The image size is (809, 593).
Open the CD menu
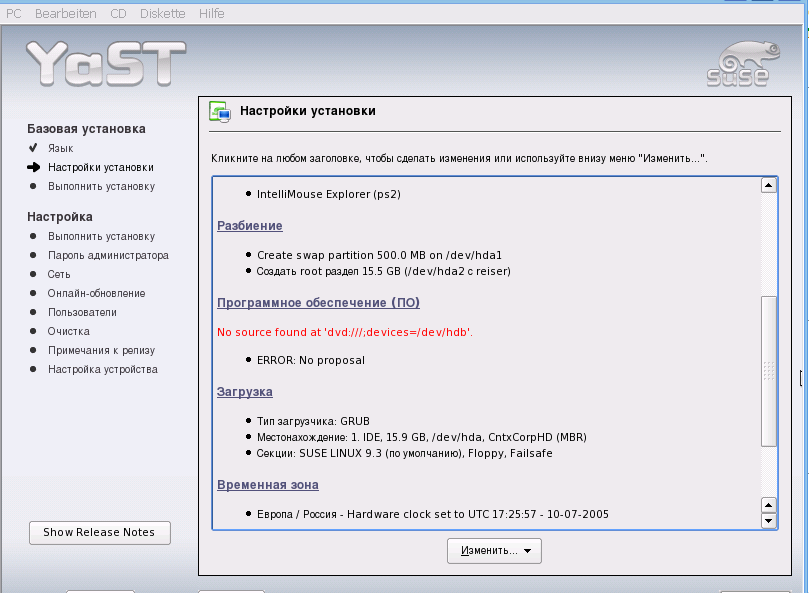tap(118, 13)
